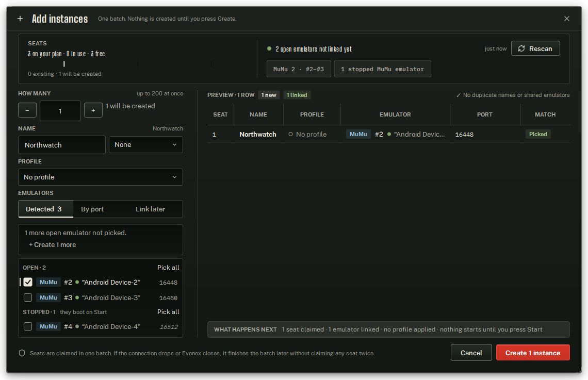Click the Northwatch name input field

62,145
